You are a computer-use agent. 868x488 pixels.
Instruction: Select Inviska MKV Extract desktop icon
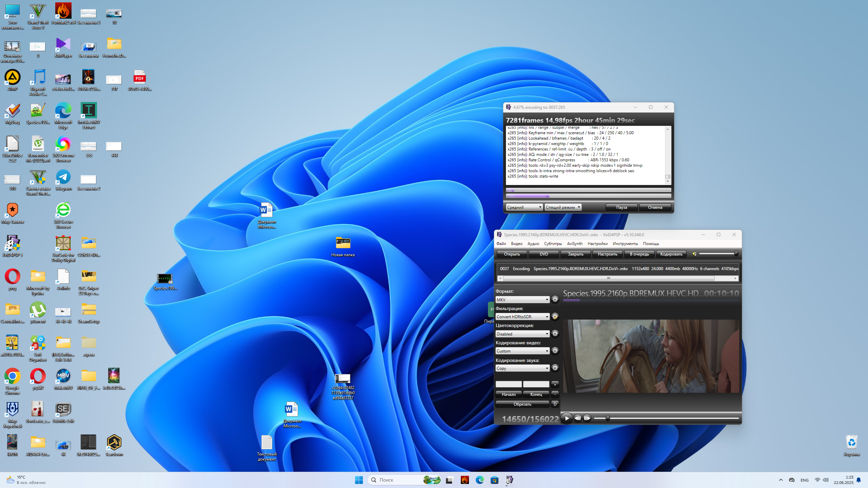89,116
